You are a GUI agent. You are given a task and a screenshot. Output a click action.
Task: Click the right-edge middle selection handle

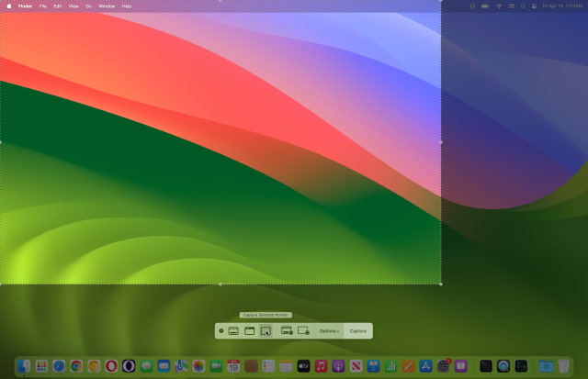pyautogui.click(x=441, y=142)
